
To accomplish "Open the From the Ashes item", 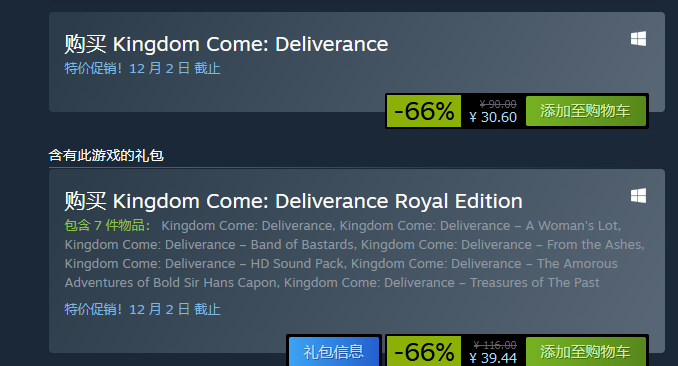I will click(x=502, y=245).
